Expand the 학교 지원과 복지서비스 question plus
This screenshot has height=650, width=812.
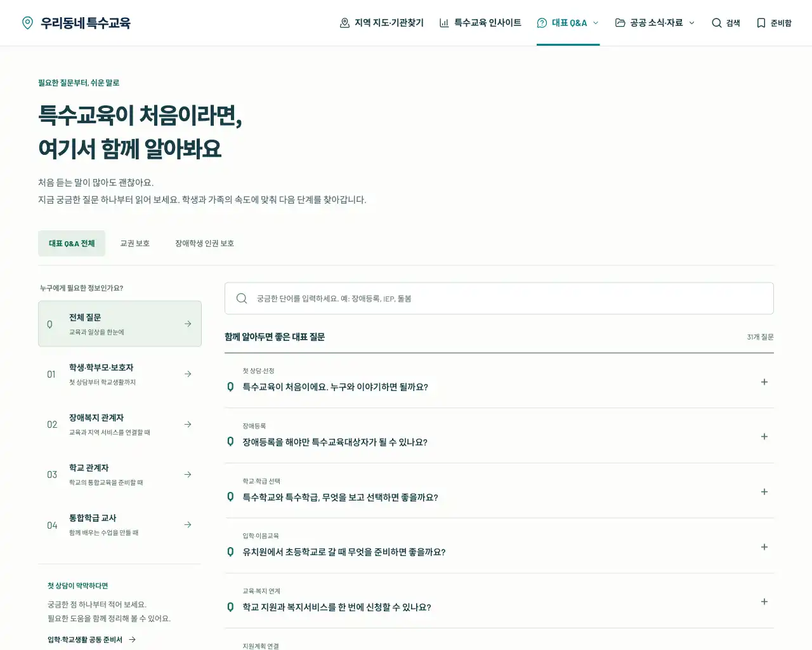tap(764, 602)
